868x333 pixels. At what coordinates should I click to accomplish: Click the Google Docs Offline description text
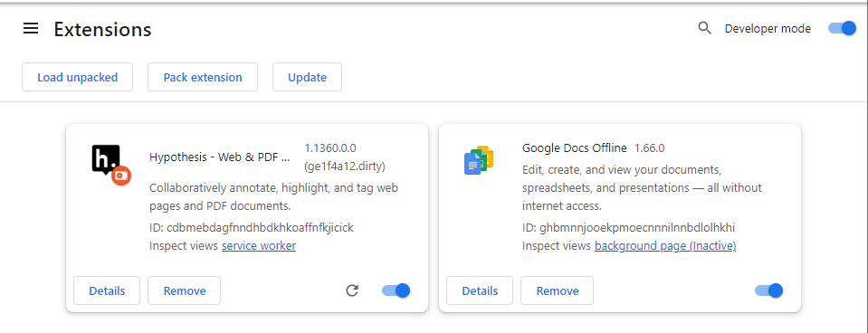pyautogui.click(x=642, y=187)
